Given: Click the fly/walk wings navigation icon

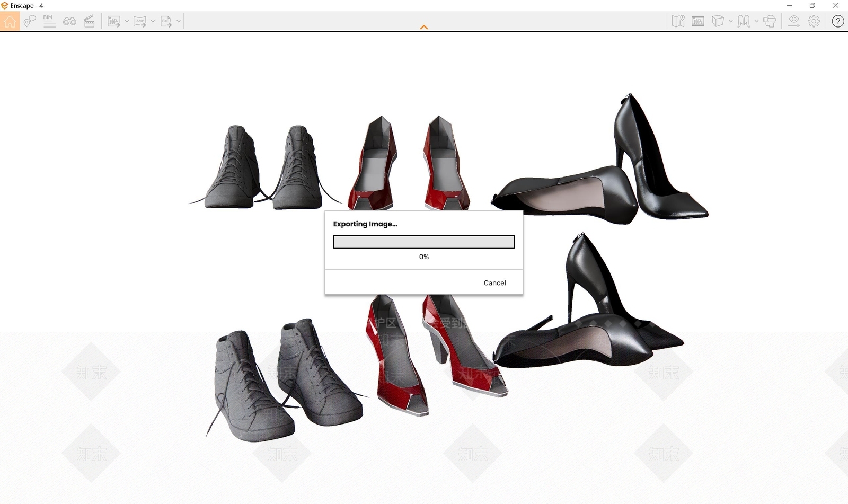Looking at the screenshot, I should coord(744,21).
